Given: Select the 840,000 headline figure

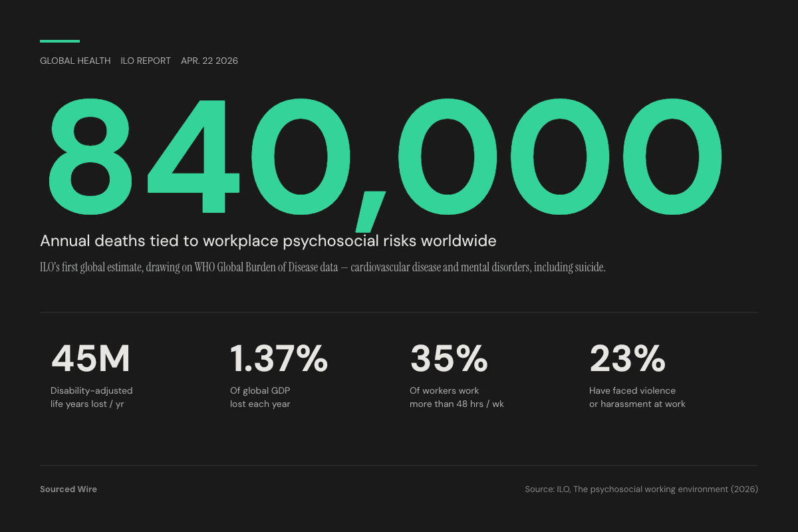Looking at the screenshot, I should click(384, 156).
